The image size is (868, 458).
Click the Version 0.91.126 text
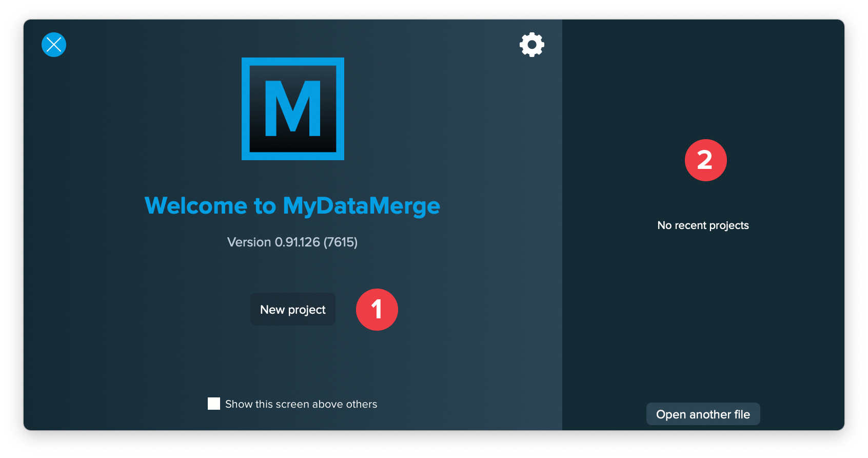click(x=273, y=242)
